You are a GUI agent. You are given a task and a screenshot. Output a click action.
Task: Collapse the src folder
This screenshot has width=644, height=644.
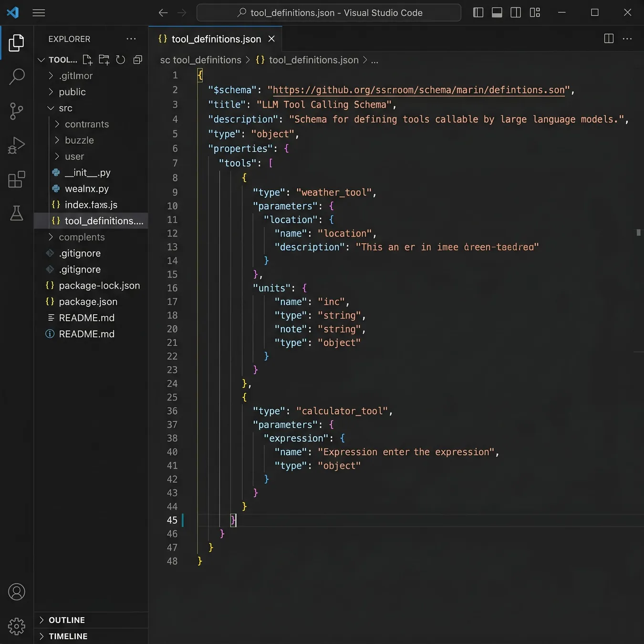(x=51, y=108)
